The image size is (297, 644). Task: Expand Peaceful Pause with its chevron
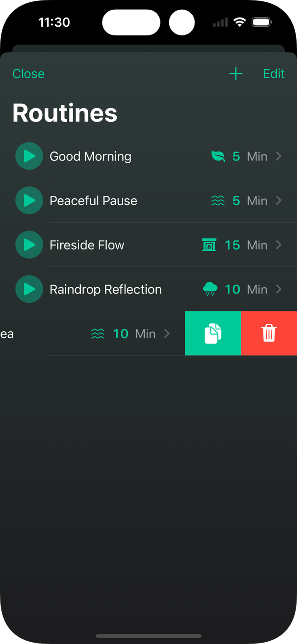tap(279, 201)
